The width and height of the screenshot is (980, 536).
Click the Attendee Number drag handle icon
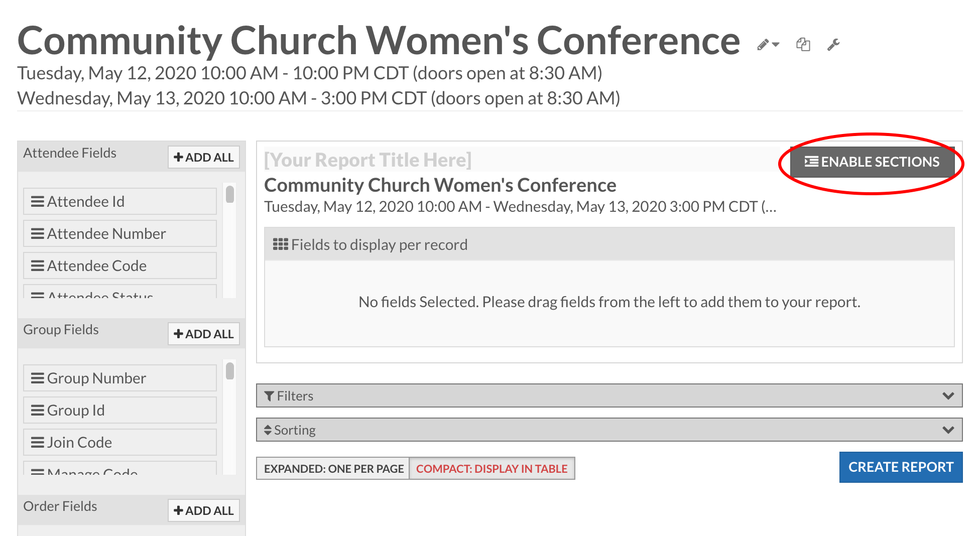click(x=38, y=233)
